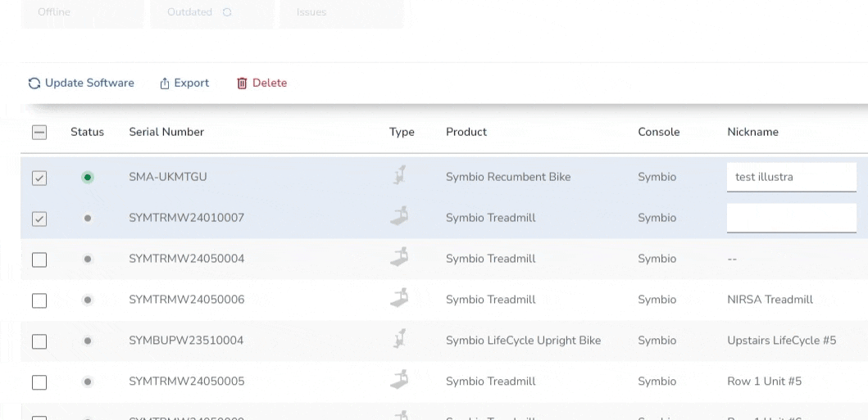Screen dimensions: 868x420
Task: Click the red Delete trash icon
Action: click(242, 83)
